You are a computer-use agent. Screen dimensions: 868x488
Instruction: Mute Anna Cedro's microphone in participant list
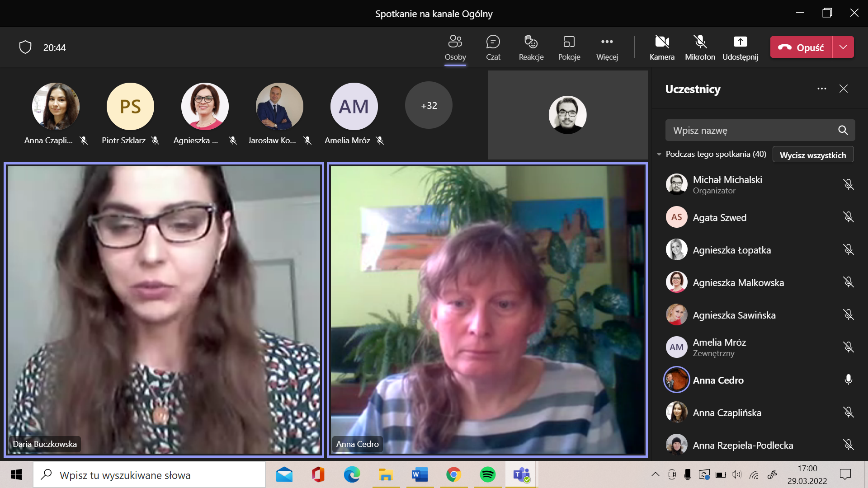[848, 380]
